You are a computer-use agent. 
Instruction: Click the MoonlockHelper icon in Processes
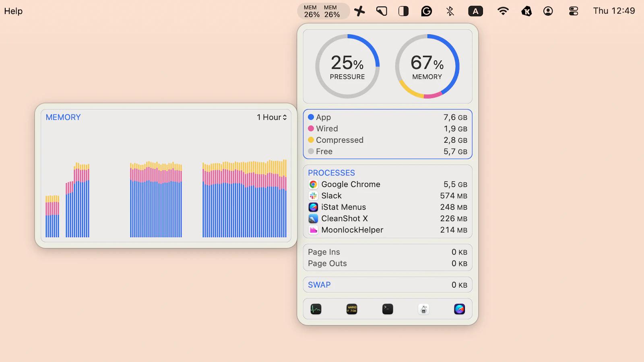(313, 230)
